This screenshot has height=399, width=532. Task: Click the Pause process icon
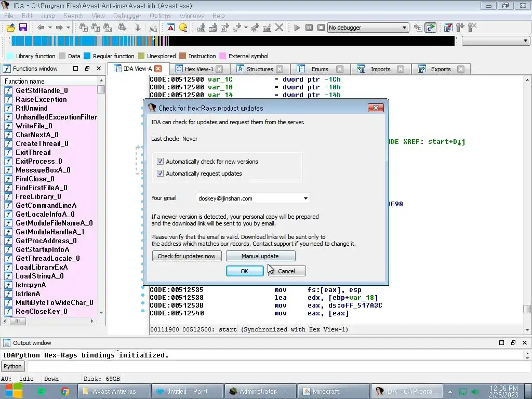click(309, 28)
